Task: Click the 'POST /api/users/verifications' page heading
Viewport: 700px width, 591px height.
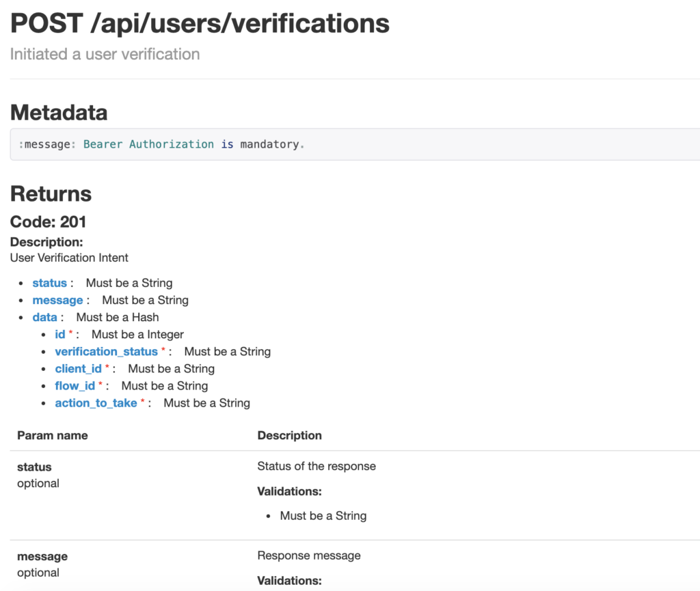Action: point(200,24)
